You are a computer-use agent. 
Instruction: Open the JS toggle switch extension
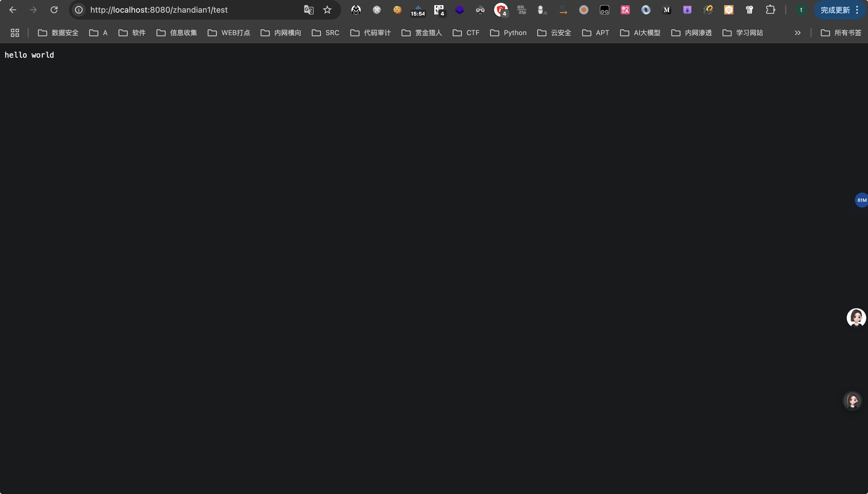(542, 10)
